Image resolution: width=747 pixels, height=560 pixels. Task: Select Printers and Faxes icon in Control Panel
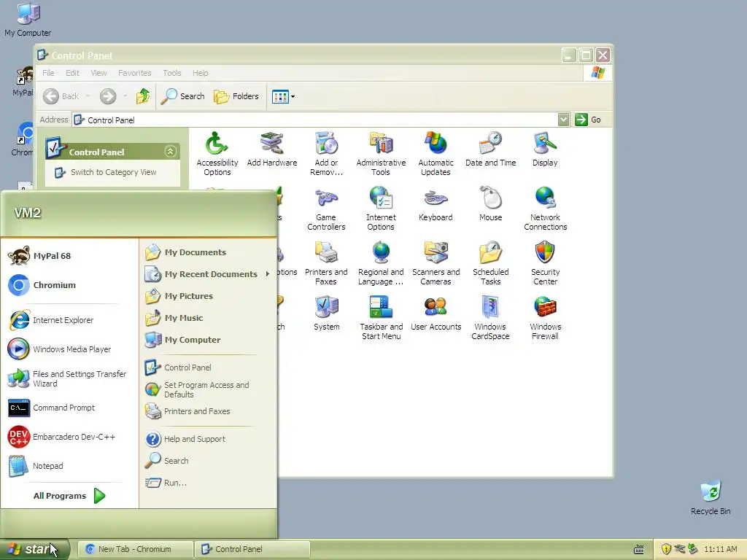coord(326,263)
